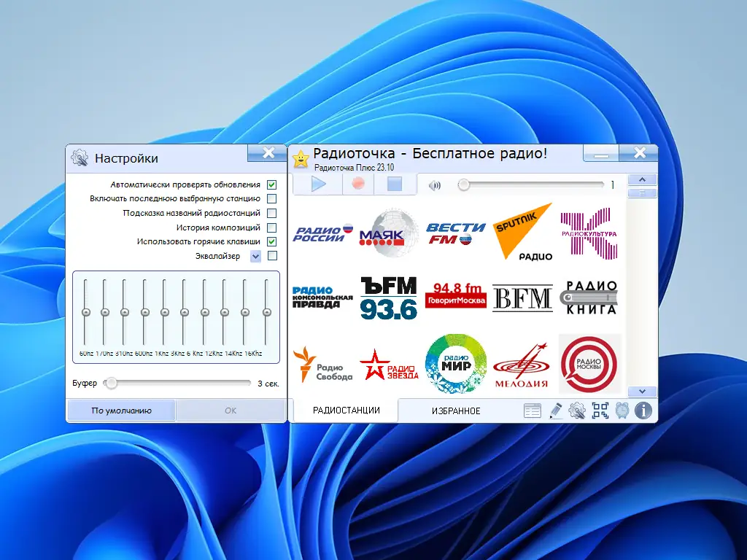Choose the Мелодия station logo
Viewport: 747px width, 560px height.
click(522, 366)
